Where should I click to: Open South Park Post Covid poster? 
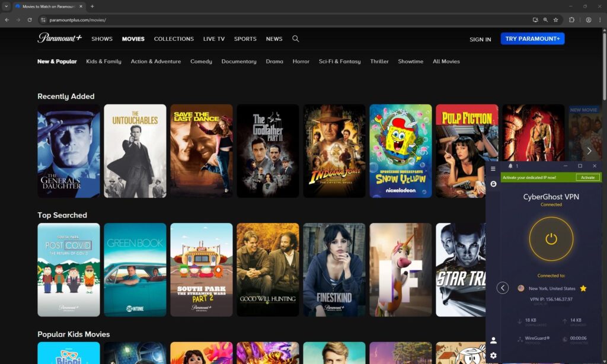point(69,270)
